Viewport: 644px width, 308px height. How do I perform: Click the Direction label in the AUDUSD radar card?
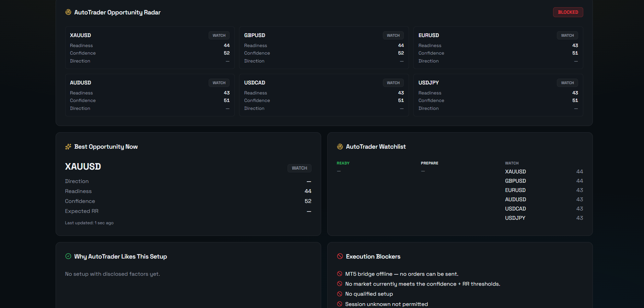point(80,108)
